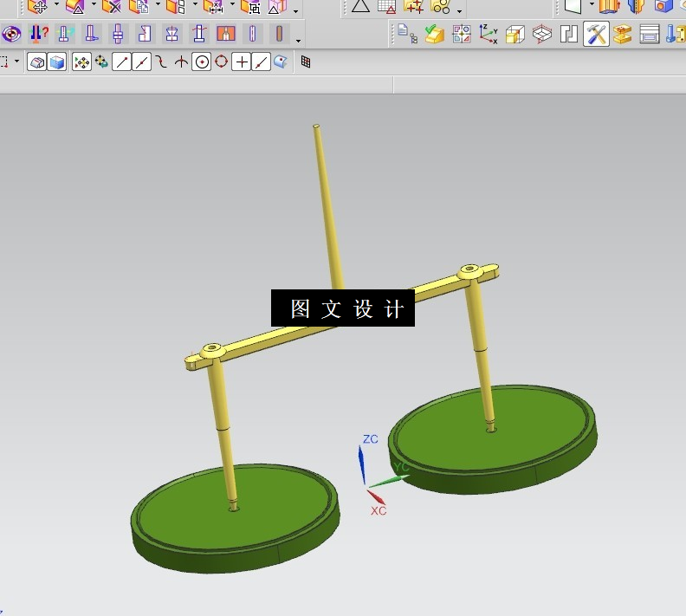Click the hourglass-shaped insert icon
The height and width of the screenshot is (616, 686).
[172, 34]
